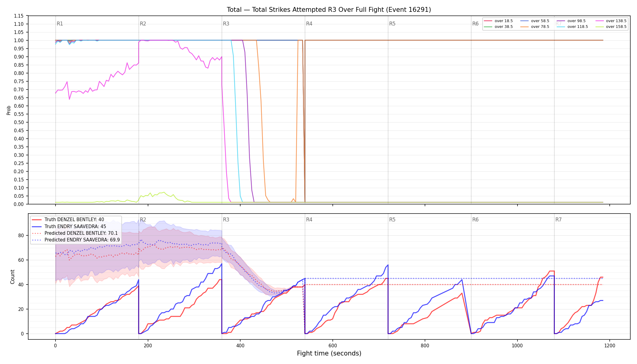Viewport: 637px width, 364px height.
Task: Click the 'Prob' y-axis label
Action: [x=8, y=110]
